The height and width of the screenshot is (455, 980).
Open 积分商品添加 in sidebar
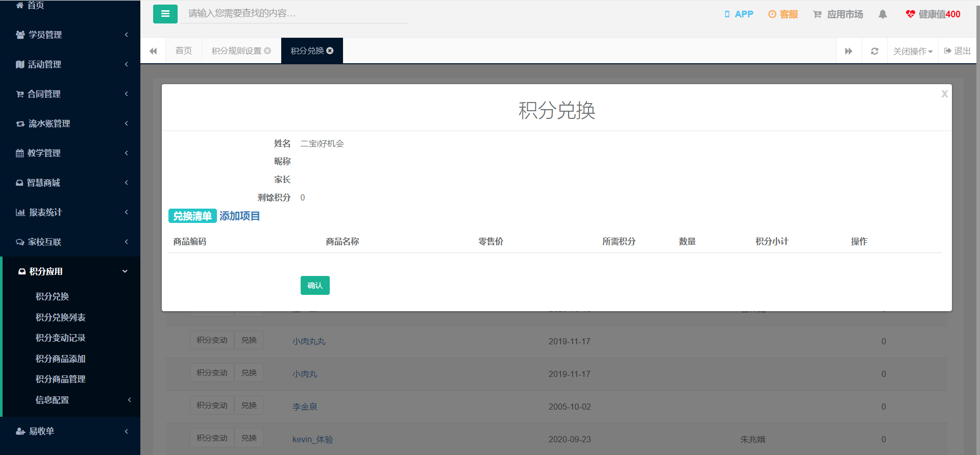pos(60,359)
